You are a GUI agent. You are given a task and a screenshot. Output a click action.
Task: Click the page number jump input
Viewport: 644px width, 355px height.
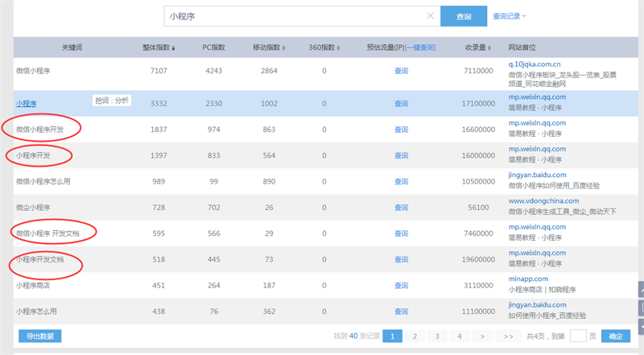point(577,336)
